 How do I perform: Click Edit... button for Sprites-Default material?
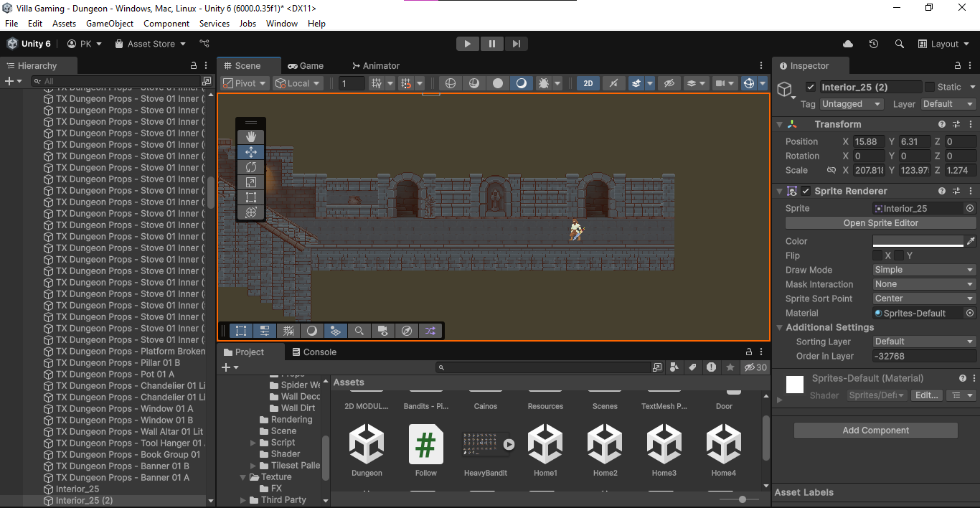(x=927, y=395)
